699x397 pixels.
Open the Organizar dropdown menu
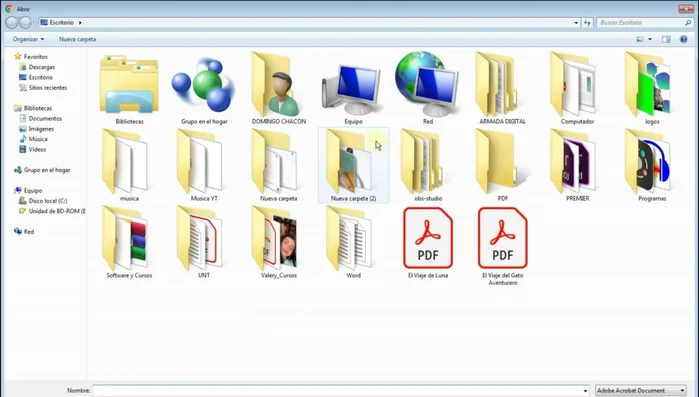pos(29,39)
